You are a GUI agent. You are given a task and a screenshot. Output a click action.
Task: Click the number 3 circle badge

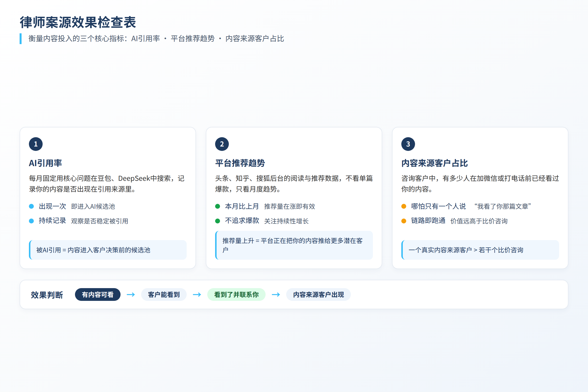[408, 144]
